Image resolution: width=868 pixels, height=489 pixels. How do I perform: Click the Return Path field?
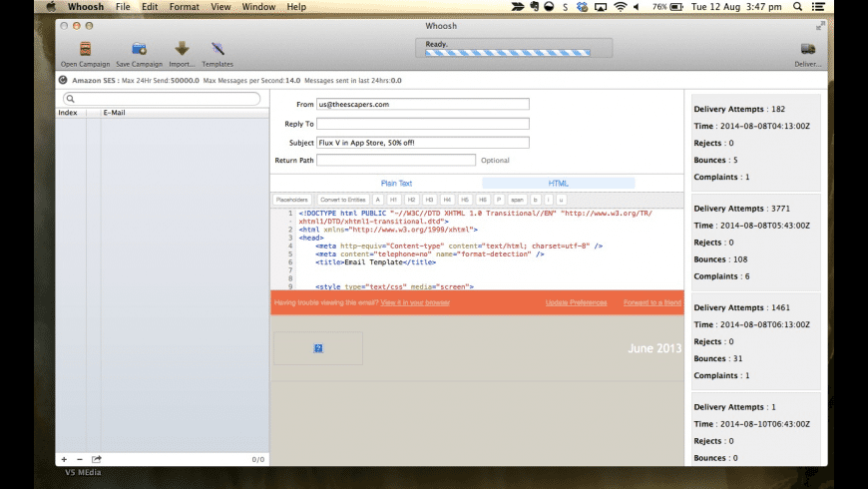coord(396,160)
